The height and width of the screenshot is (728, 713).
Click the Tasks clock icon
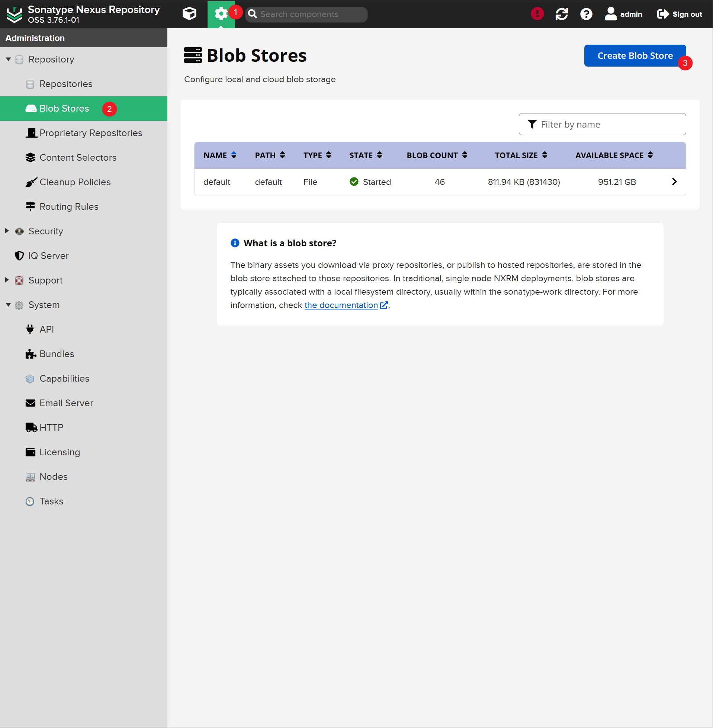click(30, 501)
